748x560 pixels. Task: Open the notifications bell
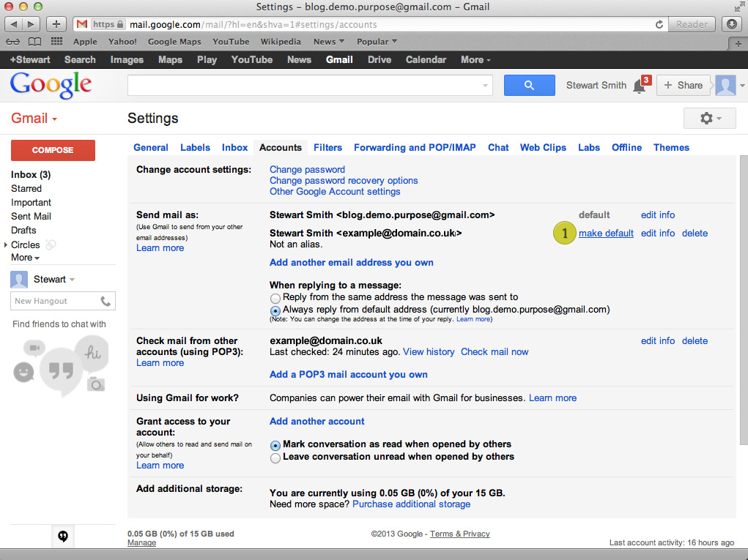(640, 86)
